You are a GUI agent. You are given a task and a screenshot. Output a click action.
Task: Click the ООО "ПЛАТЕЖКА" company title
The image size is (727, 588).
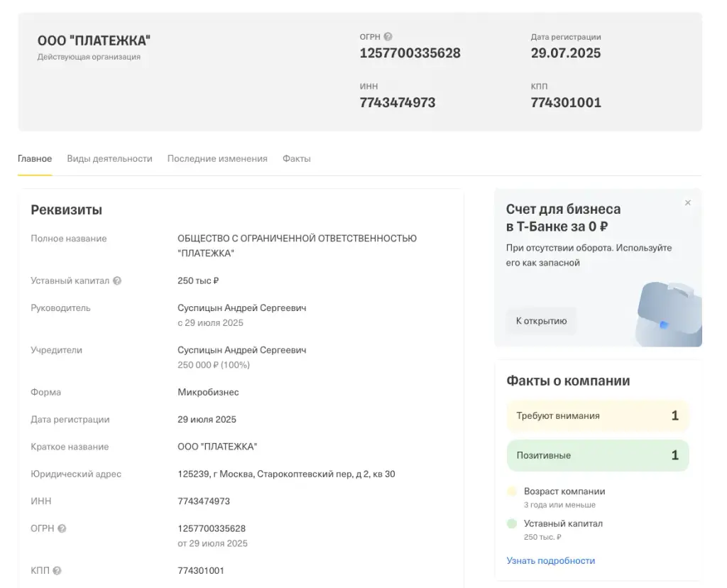[x=94, y=40]
